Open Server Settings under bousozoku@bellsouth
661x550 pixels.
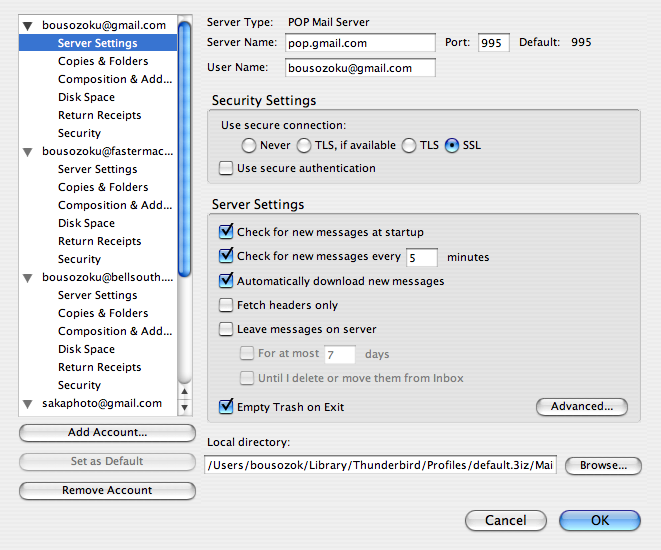point(98,295)
